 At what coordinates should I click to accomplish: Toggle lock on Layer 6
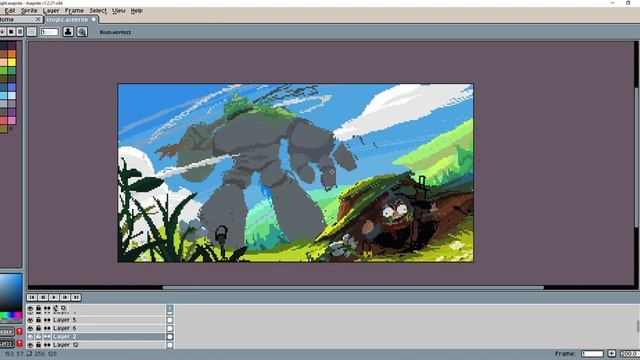(39, 328)
